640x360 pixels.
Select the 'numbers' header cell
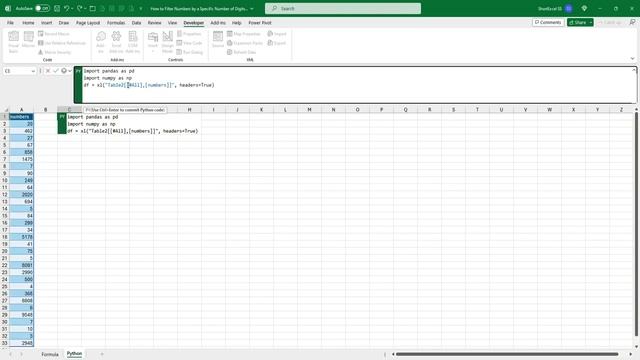[22, 117]
